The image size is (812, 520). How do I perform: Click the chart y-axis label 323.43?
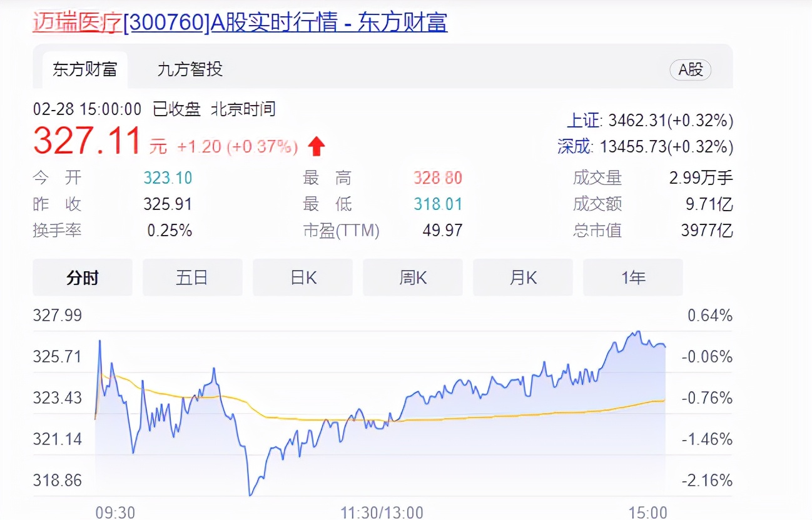click(x=58, y=398)
